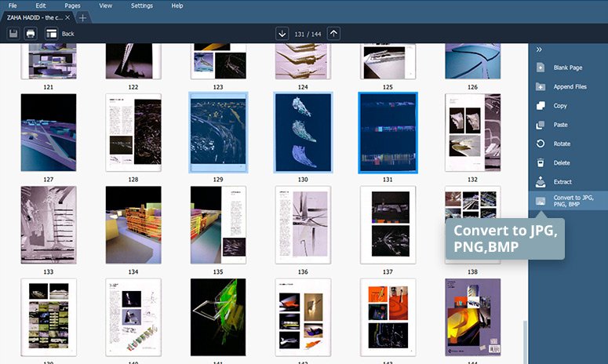Image resolution: width=608 pixels, height=364 pixels.
Task: Open the File menu
Action: click(x=13, y=5)
